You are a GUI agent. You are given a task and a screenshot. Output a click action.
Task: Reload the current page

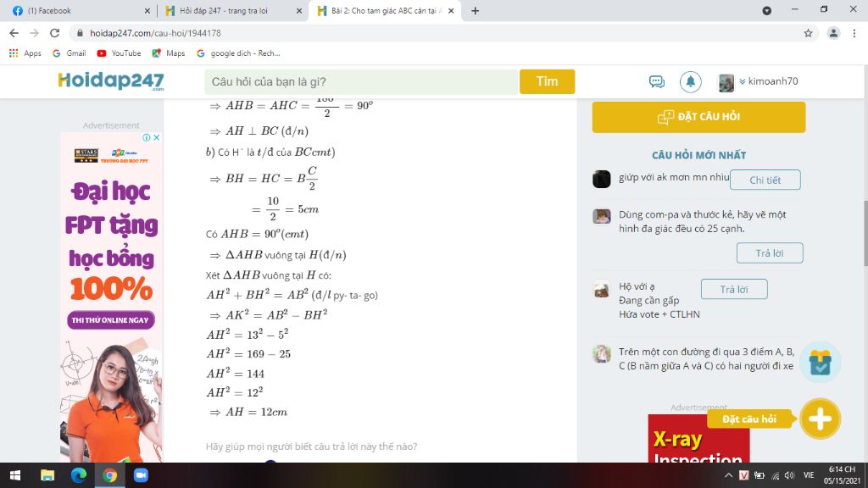55,33
